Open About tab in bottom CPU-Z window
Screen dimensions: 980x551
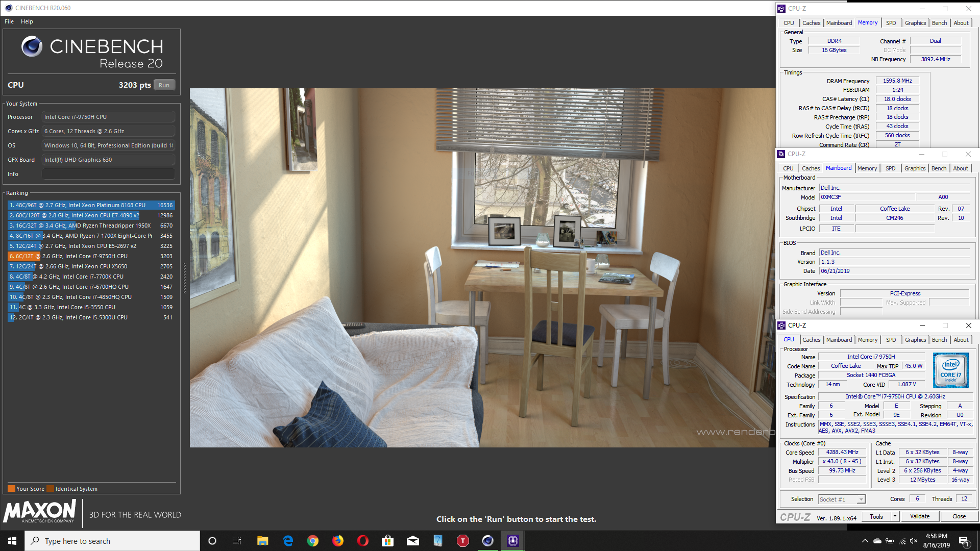pyautogui.click(x=961, y=340)
